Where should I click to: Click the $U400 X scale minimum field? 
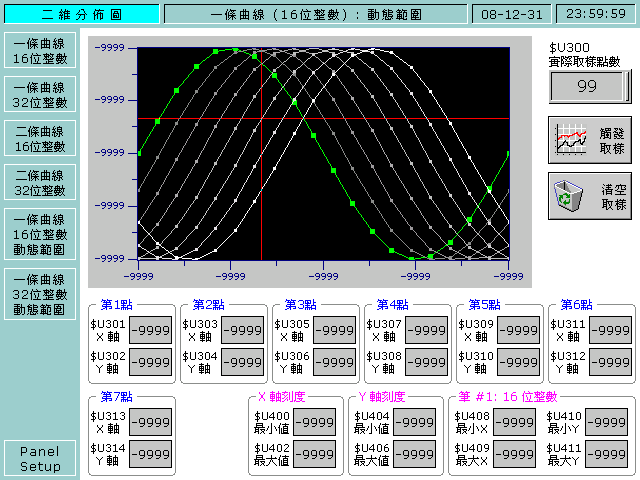tap(315, 423)
